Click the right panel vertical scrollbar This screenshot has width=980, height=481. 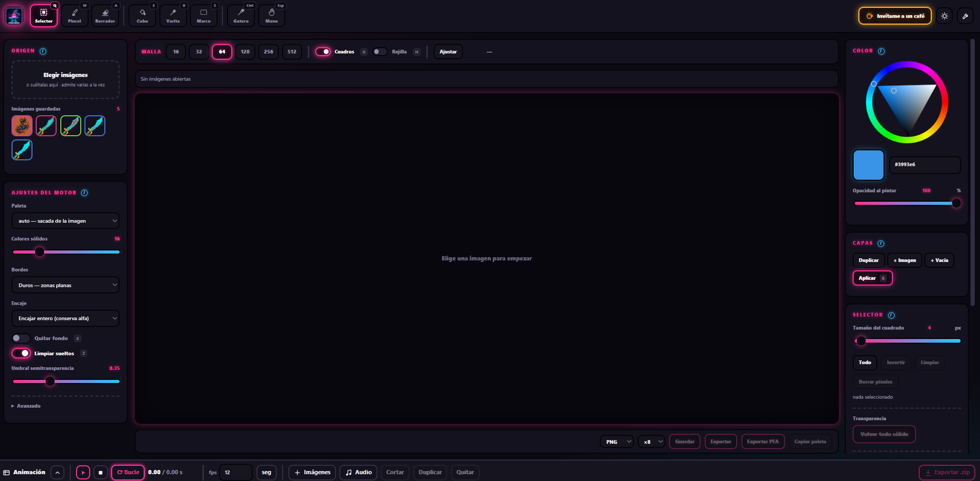click(x=973, y=173)
